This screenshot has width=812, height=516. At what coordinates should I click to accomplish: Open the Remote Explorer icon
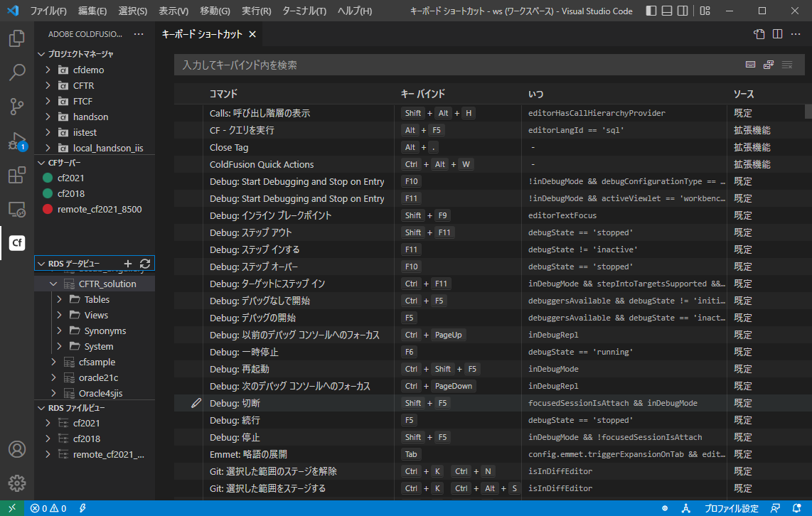pos(16,208)
